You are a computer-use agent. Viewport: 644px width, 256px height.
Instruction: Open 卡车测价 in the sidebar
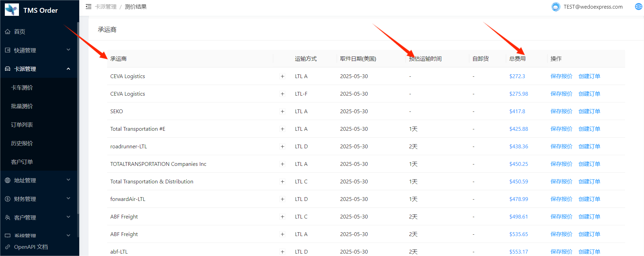click(x=22, y=88)
